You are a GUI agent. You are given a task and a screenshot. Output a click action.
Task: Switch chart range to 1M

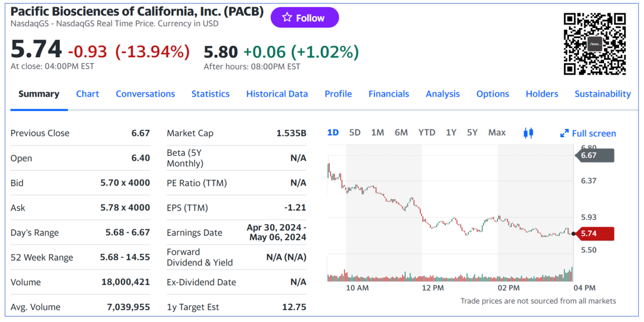377,132
